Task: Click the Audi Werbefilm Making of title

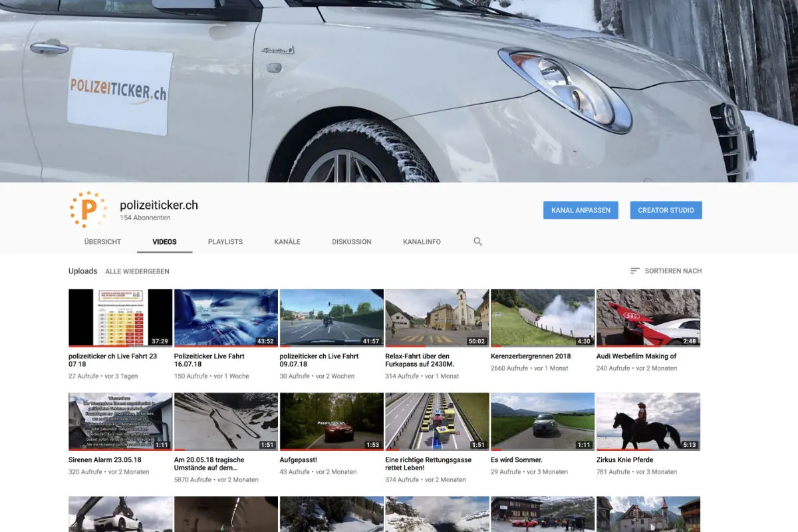Action: click(x=636, y=356)
